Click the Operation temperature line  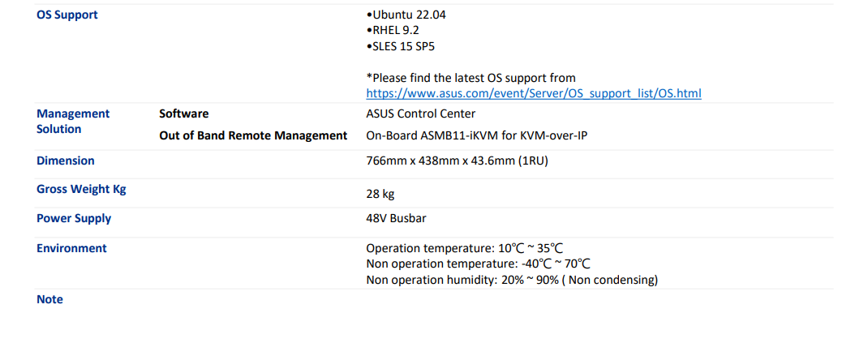click(464, 248)
